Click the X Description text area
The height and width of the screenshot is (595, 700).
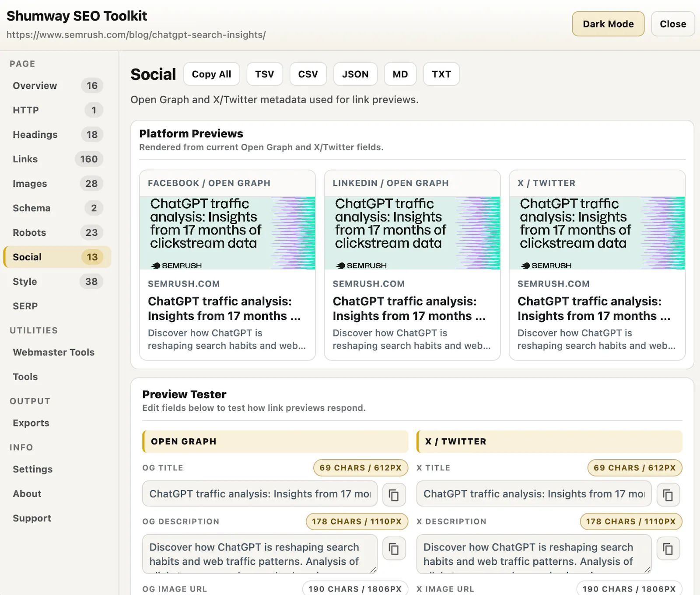[x=534, y=554]
